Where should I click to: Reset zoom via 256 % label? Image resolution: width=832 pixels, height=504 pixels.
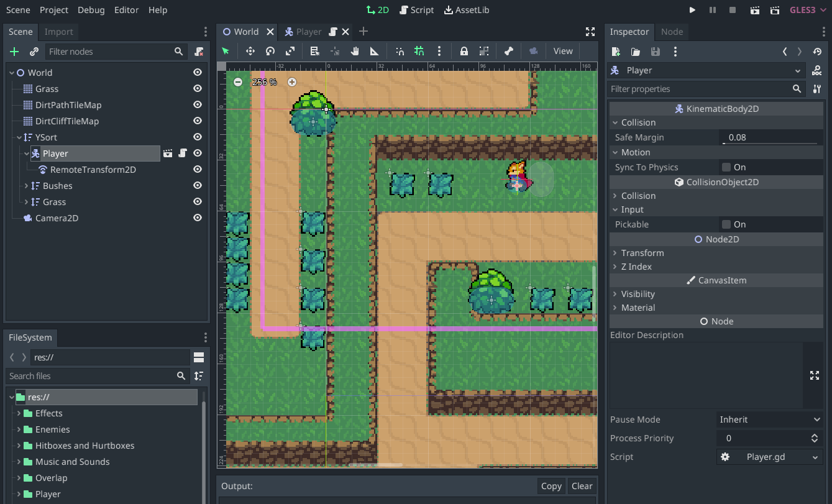(265, 82)
